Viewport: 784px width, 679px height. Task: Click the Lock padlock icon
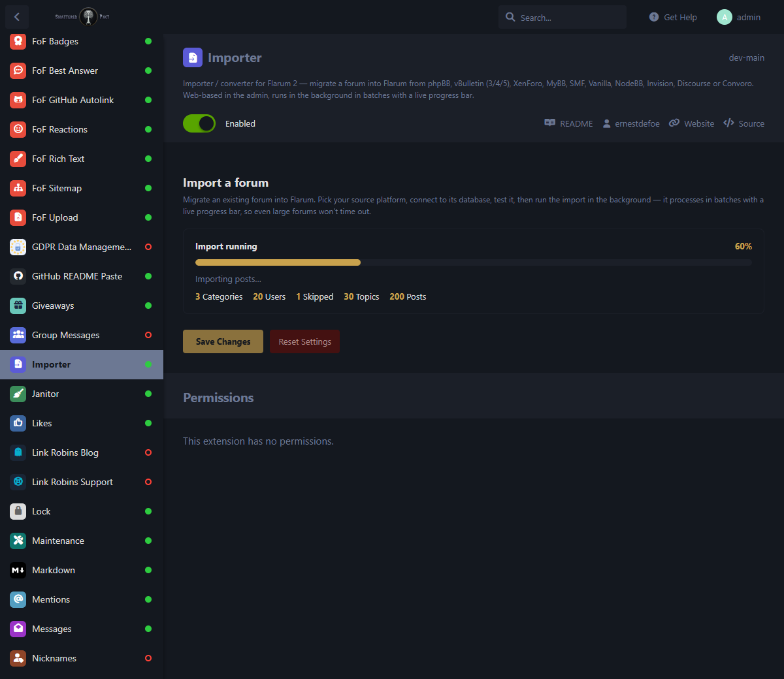(x=18, y=511)
